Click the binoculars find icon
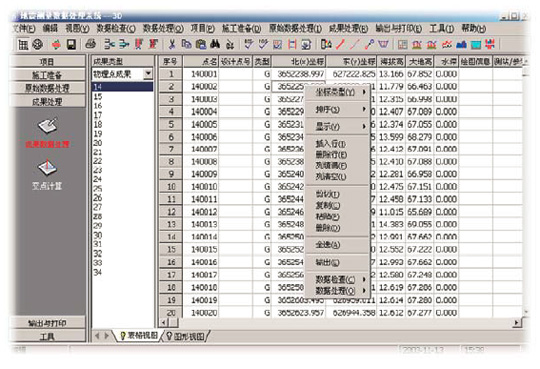540x369 pixels. (215, 44)
